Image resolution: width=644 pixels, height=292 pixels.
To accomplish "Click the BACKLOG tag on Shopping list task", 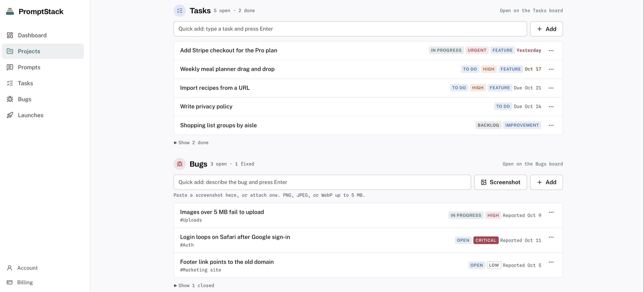I will 488,125.
